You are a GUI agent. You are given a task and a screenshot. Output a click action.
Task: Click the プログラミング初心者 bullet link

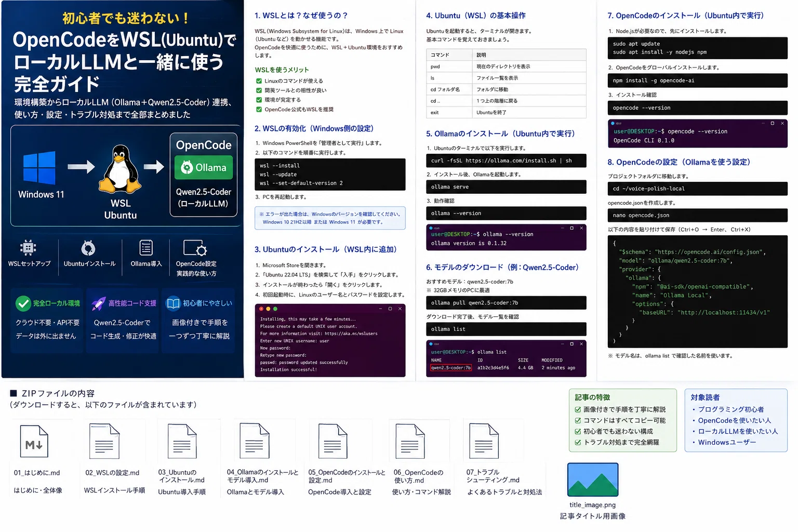coord(731,409)
